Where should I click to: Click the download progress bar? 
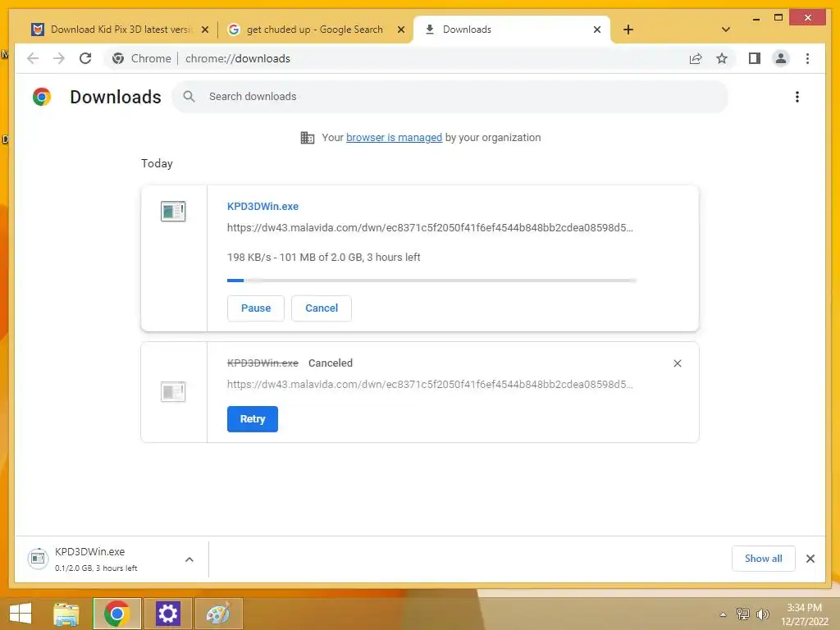click(x=431, y=281)
